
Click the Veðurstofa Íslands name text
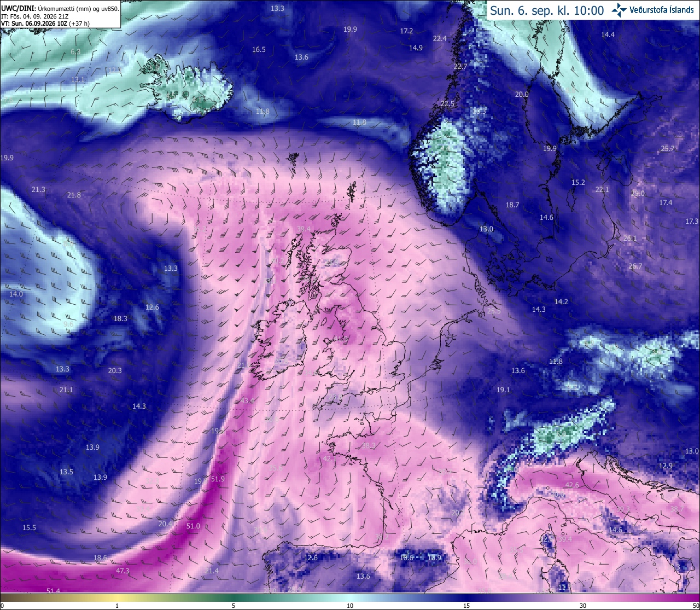(x=662, y=10)
